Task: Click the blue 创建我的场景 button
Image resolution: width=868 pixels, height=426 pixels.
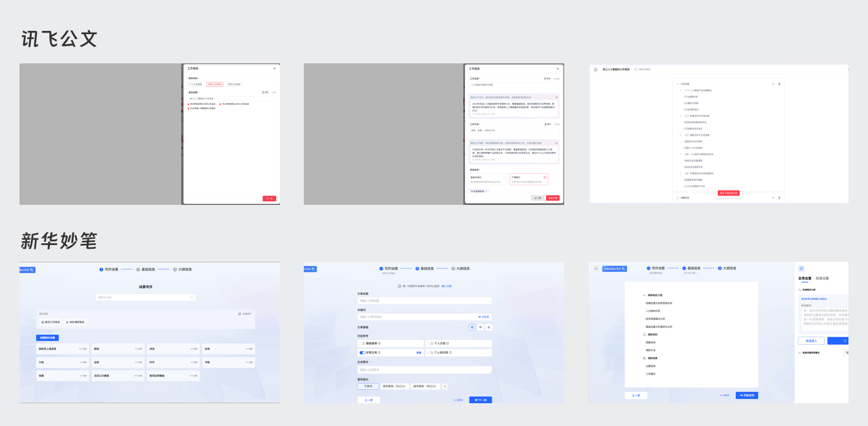Action: click(48, 338)
